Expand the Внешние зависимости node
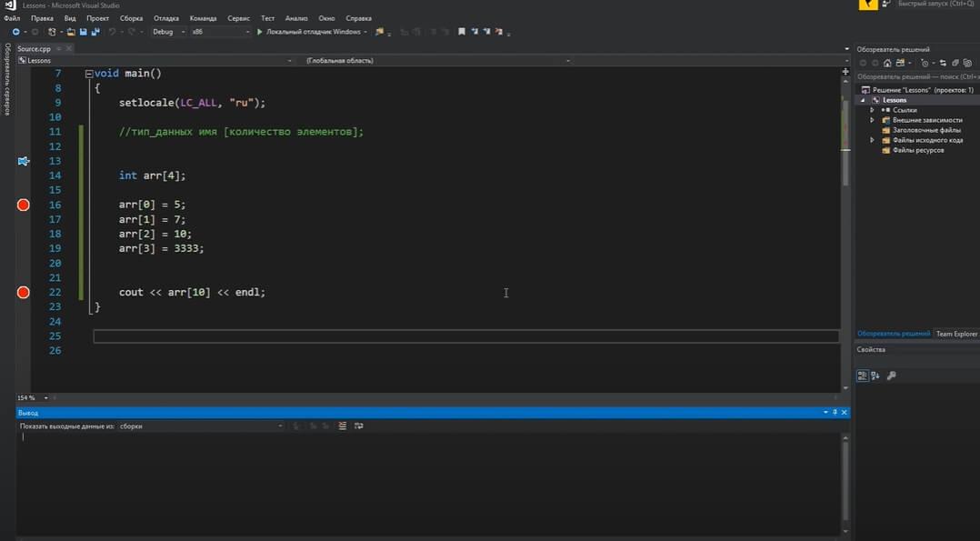This screenshot has height=541, width=980. click(x=873, y=120)
